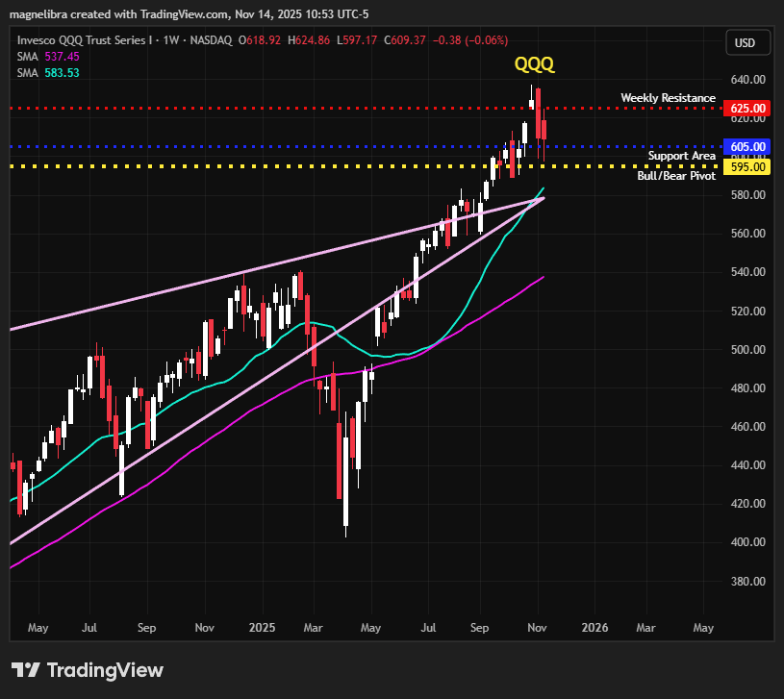Click the 380.00 price axis label
Viewport: 784px width, 699px height.
(x=747, y=581)
